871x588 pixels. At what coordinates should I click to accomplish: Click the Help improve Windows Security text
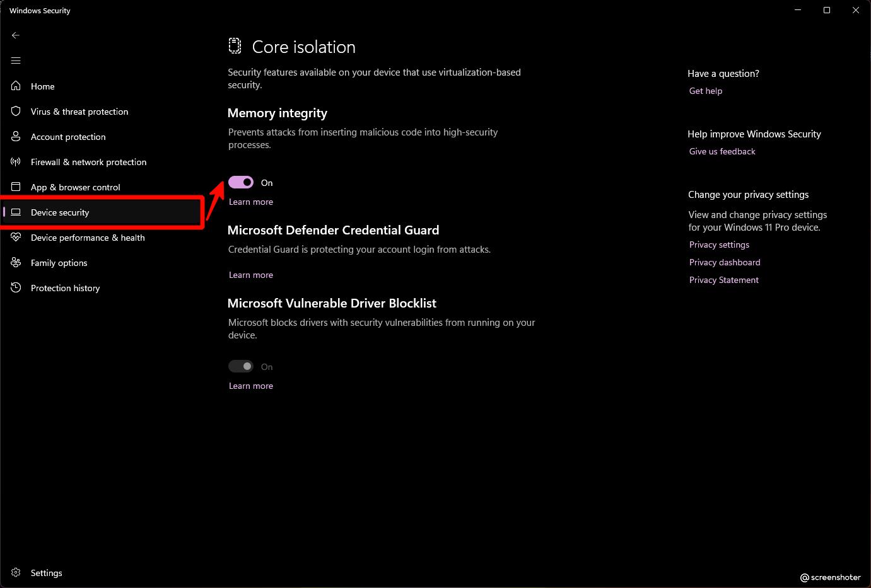(754, 134)
